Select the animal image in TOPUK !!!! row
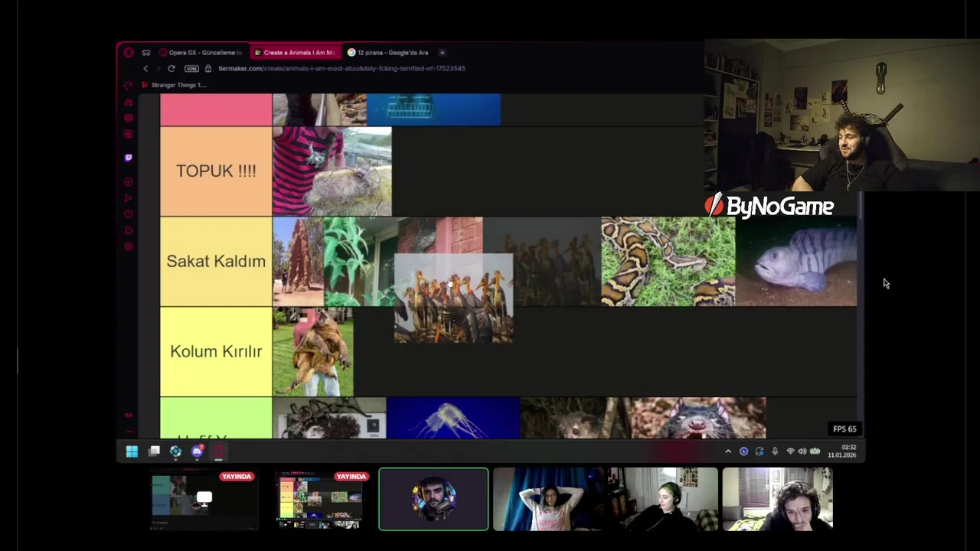 [332, 171]
